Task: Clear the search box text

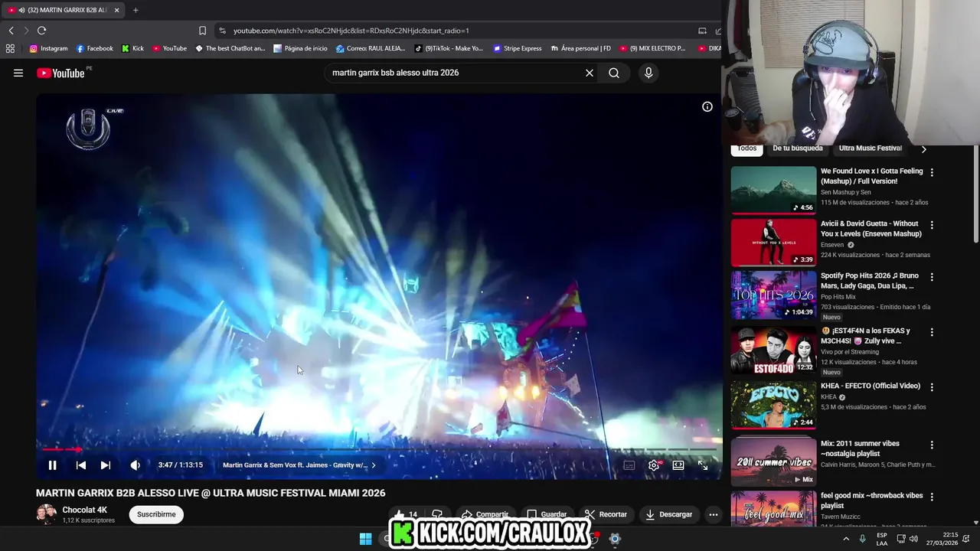Action: 590,73
